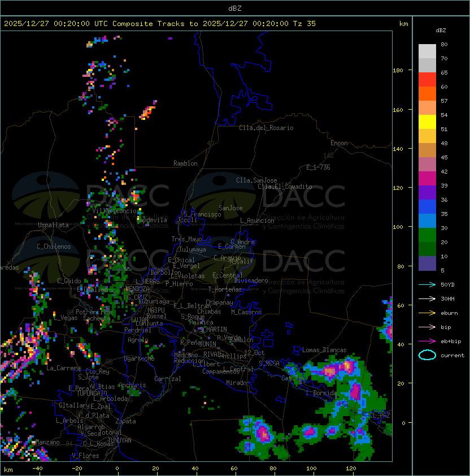This screenshot has width=470, height=476.
Task: Pick the light gray top swatch in the scale
Action: tap(427, 51)
